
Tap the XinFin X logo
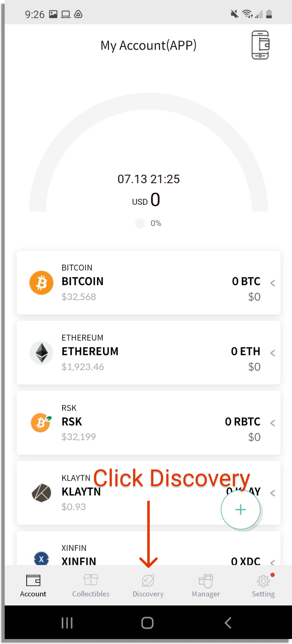point(41,559)
